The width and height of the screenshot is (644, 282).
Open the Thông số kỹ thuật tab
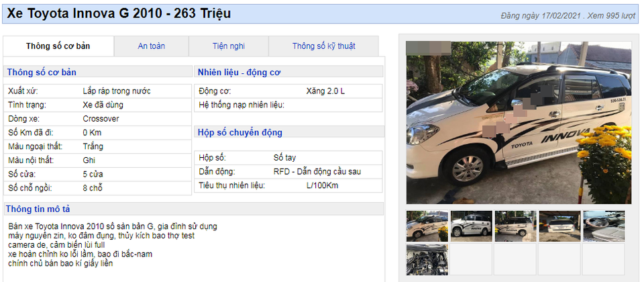323,46
